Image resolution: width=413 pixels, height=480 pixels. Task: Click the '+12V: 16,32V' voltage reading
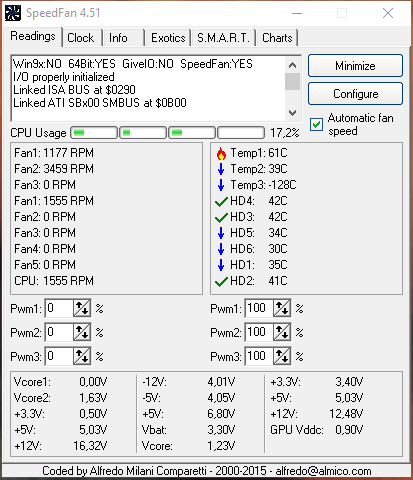tap(60, 446)
